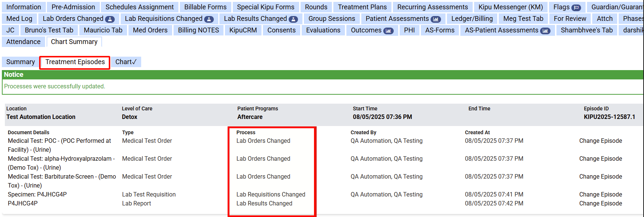Image resolution: width=644 pixels, height=217 pixels.
Task: Go to the Kipu Messenger (KM) tab
Action: coord(510,7)
